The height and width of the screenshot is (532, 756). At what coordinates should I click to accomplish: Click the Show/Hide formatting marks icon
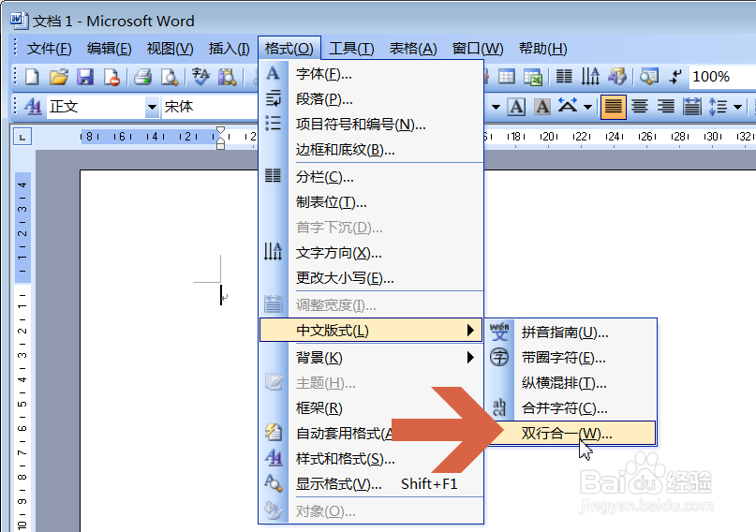pos(676,77)
